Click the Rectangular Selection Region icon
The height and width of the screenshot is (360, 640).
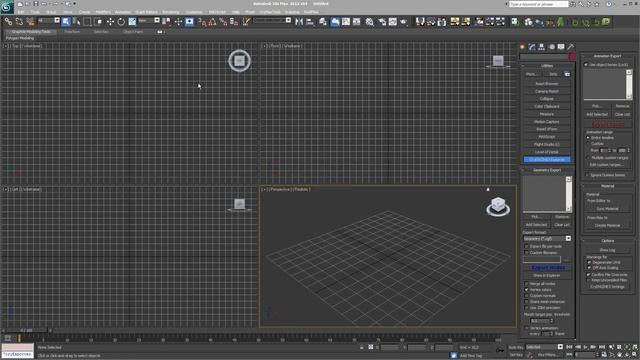point(87,22)
